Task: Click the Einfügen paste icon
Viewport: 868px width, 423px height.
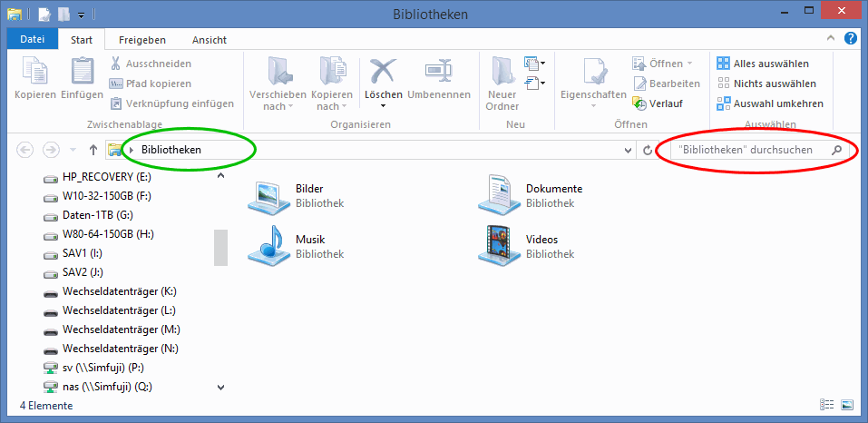Action: click(x=82, y=72)
